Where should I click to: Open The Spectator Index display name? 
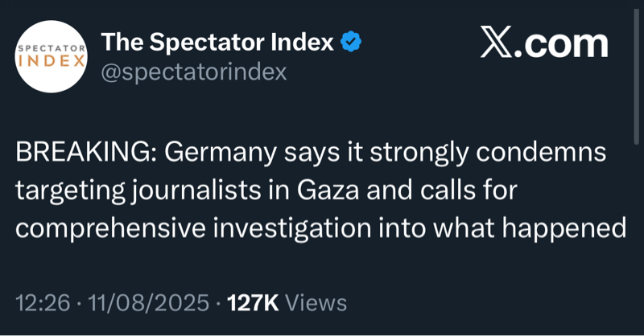click(216, 42)
